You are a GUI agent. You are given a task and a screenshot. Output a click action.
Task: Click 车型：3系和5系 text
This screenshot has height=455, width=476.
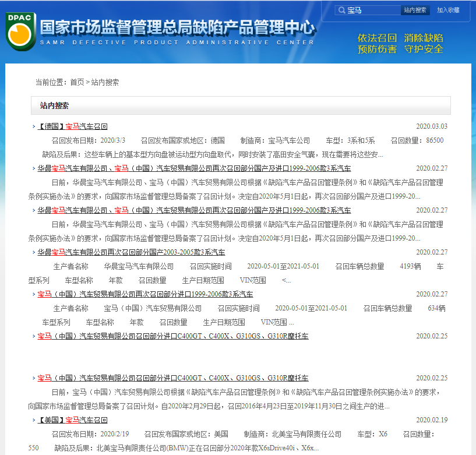350,140
